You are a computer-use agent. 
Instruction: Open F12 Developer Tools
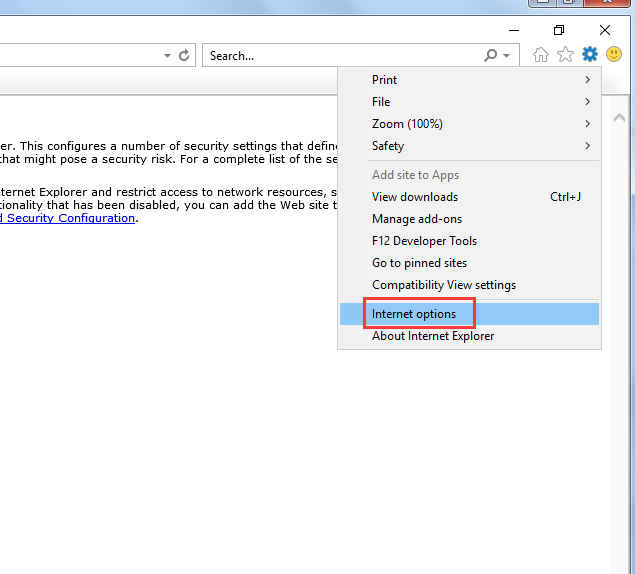coord(469,241)
